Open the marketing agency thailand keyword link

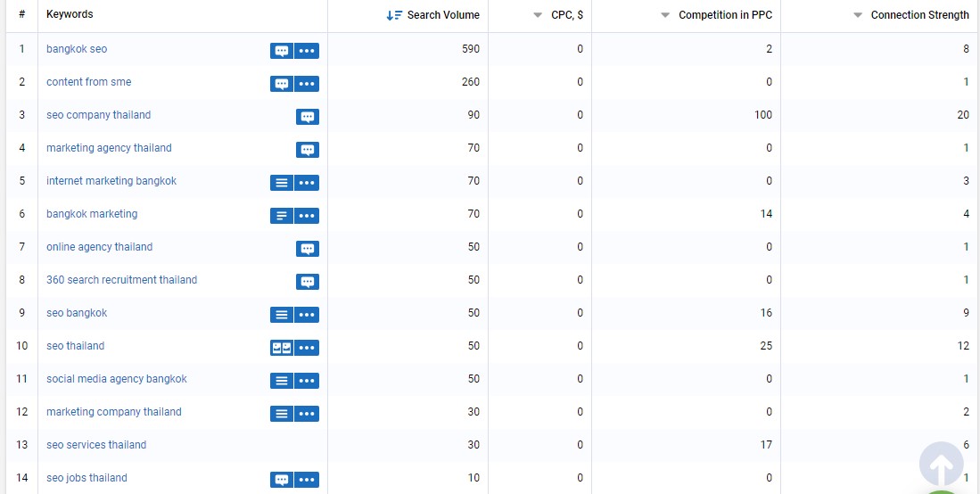coord(109,148)
